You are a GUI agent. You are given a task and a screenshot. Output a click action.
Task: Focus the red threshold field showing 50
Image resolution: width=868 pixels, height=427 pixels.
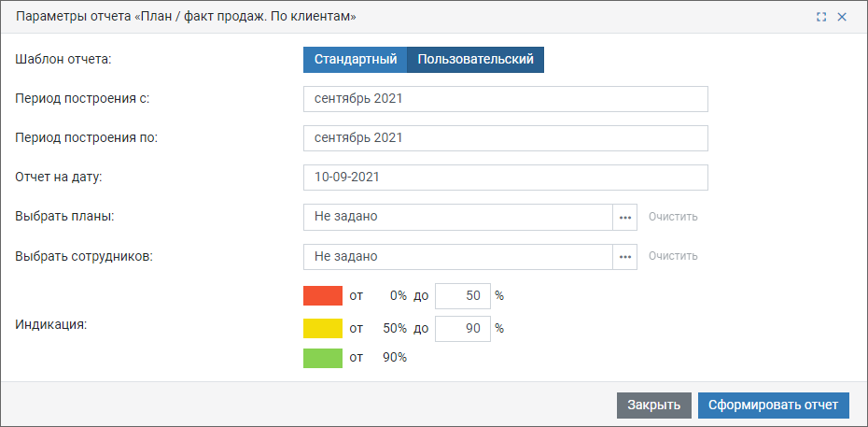coord(463,296)
